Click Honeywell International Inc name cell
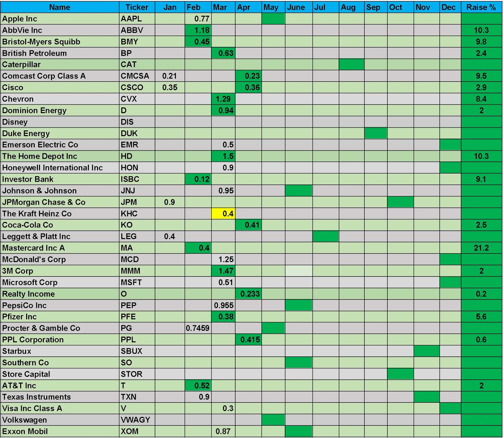 pos(60,168)
